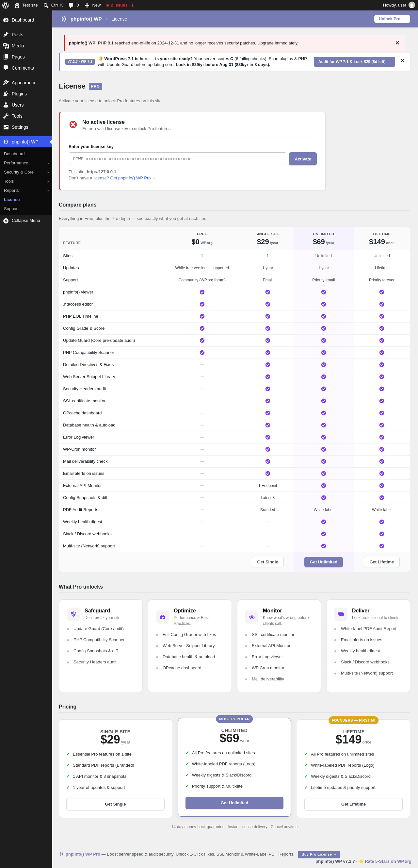The width and height of the screenshot is (418, 868).
Task: Follow the Get phpinfo() WP Pro link
Action: point(133,178)
